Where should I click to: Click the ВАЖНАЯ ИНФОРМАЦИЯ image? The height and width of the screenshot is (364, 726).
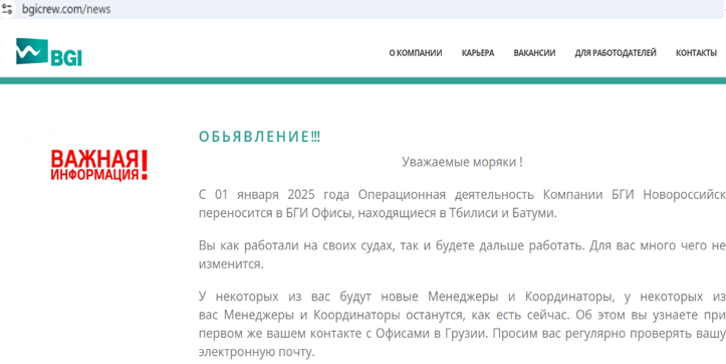click(99, 165)
